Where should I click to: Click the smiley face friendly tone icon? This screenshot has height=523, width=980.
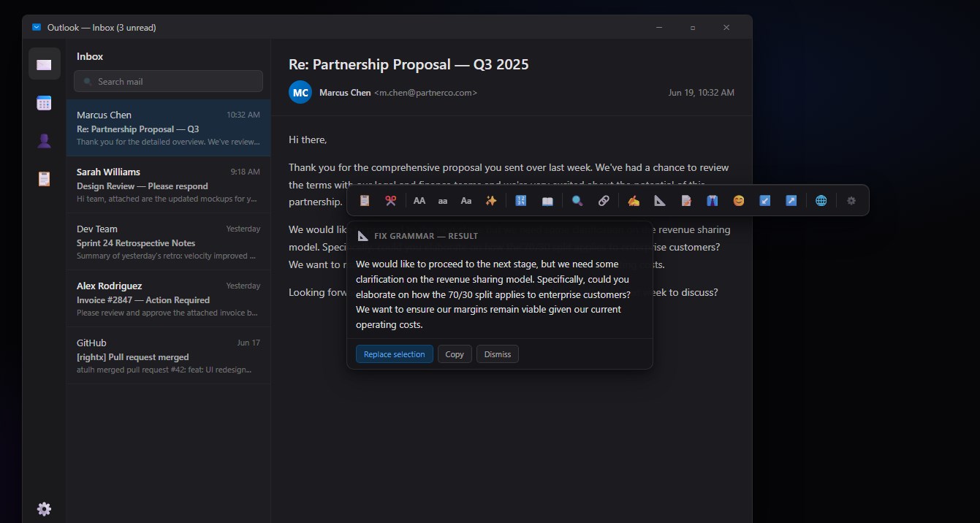click(x=739, y=200)
